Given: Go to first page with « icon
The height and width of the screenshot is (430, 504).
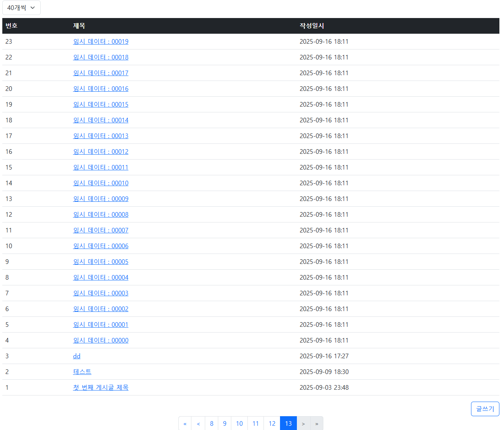Looking at the screenshot, I should 185,423.
